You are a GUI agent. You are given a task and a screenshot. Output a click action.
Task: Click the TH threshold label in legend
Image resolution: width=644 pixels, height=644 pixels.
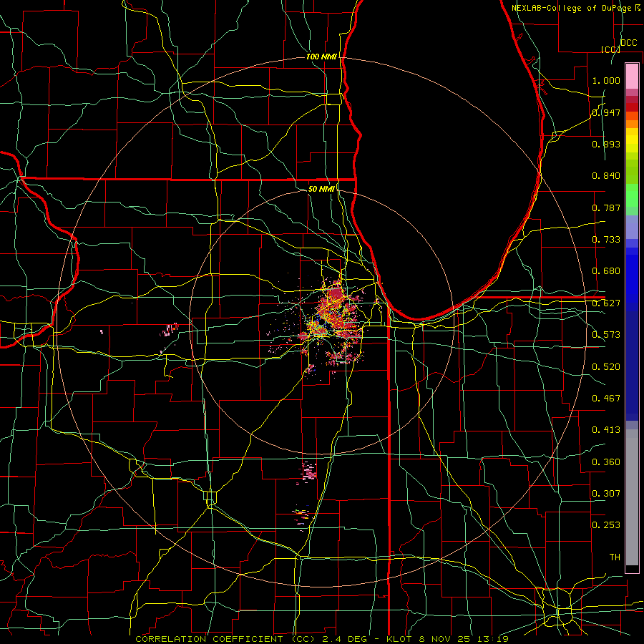tap(615, 557)
